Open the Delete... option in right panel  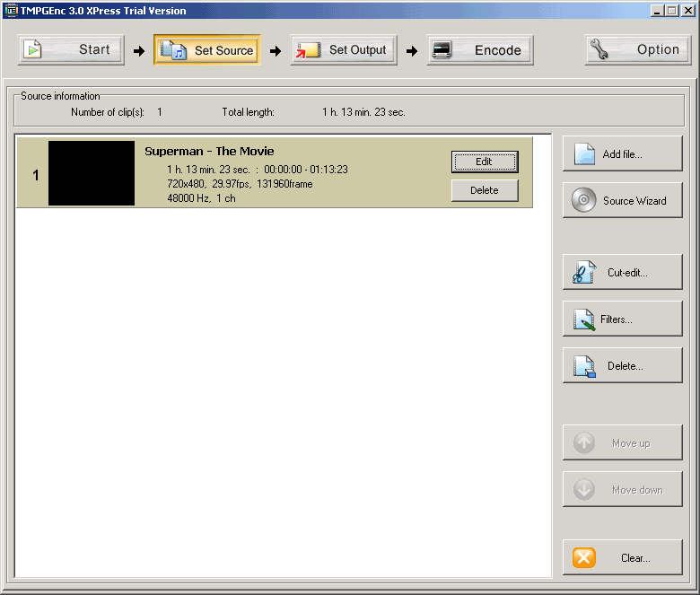click(622, 366)
